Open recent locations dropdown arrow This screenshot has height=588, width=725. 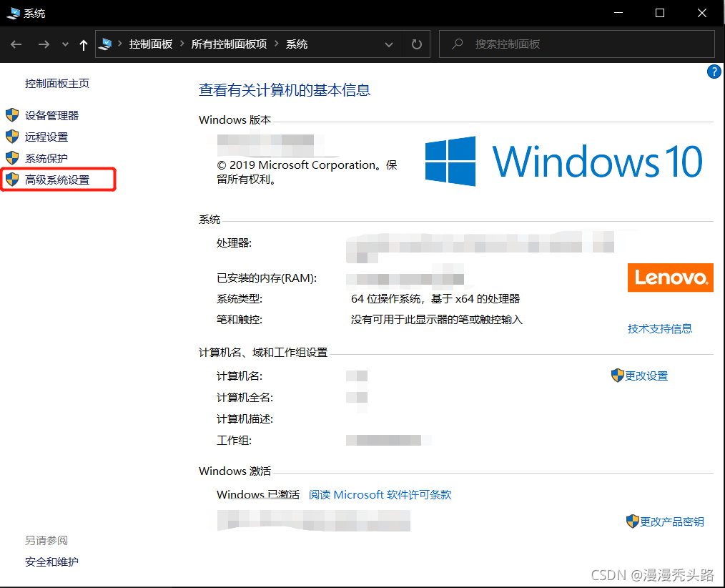point(65,44)
